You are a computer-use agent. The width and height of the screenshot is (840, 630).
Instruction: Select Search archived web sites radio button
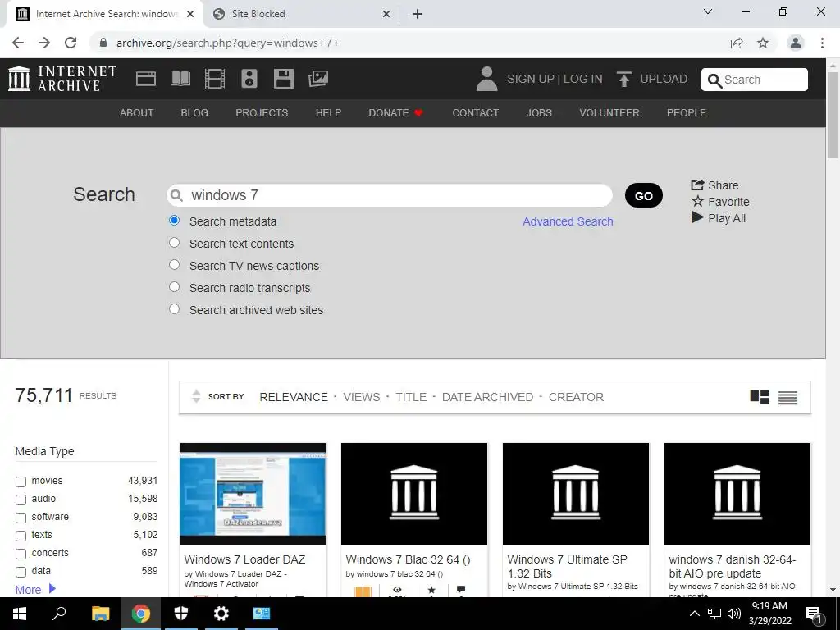tap(174, 308)
